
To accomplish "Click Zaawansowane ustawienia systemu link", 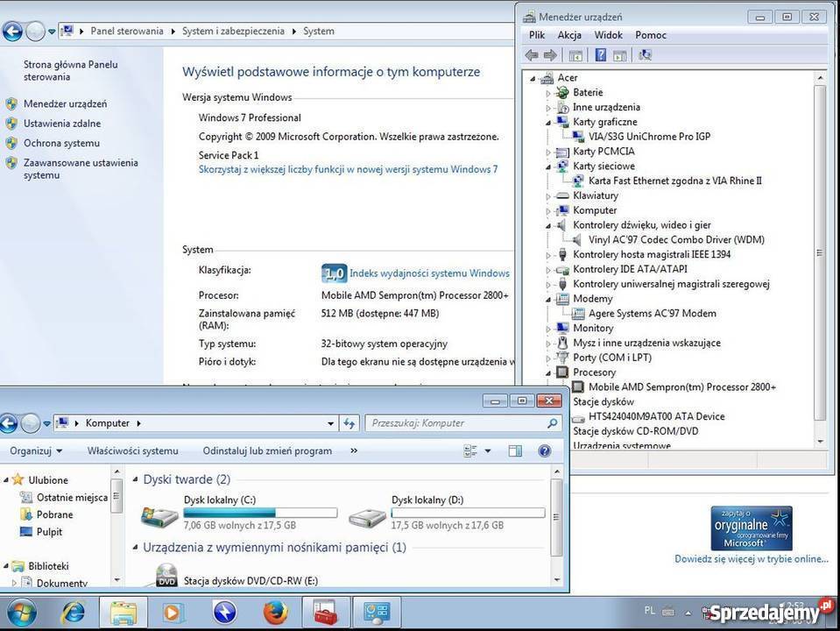I will tap(81, 168).
